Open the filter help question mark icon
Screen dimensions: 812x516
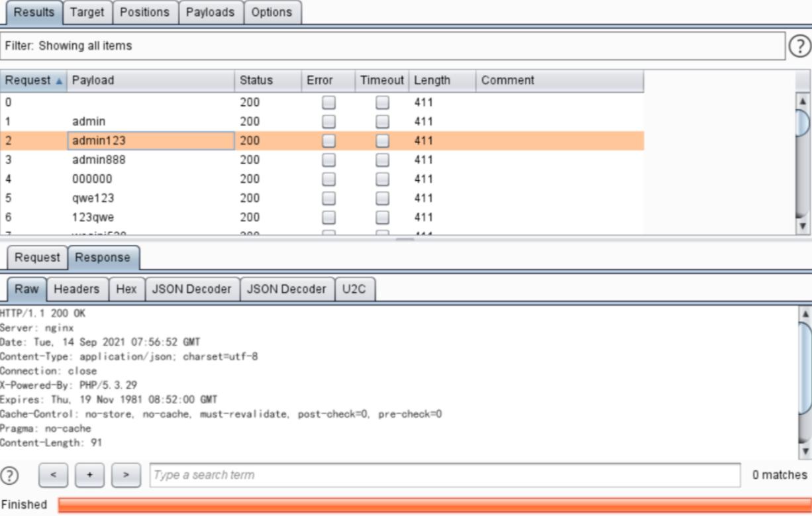coord(800,46)
